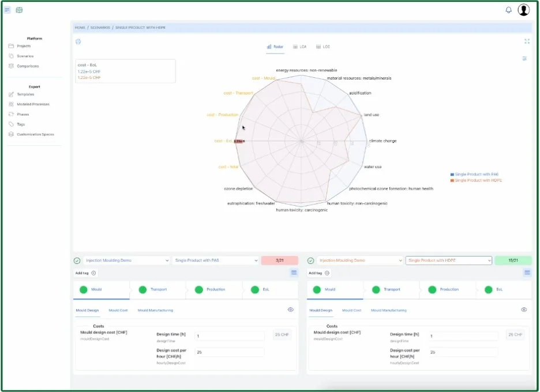Select the EoL phase in the left panel

pos(271,290)
